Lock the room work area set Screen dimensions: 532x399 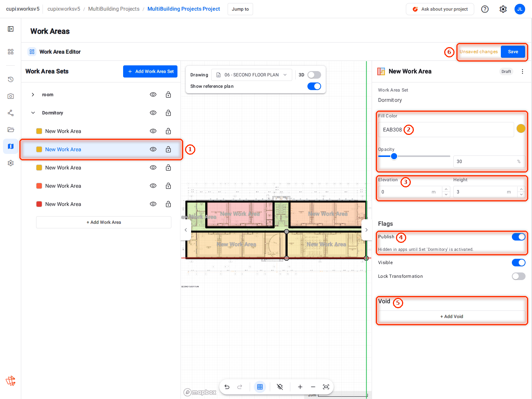coord(168,95)
